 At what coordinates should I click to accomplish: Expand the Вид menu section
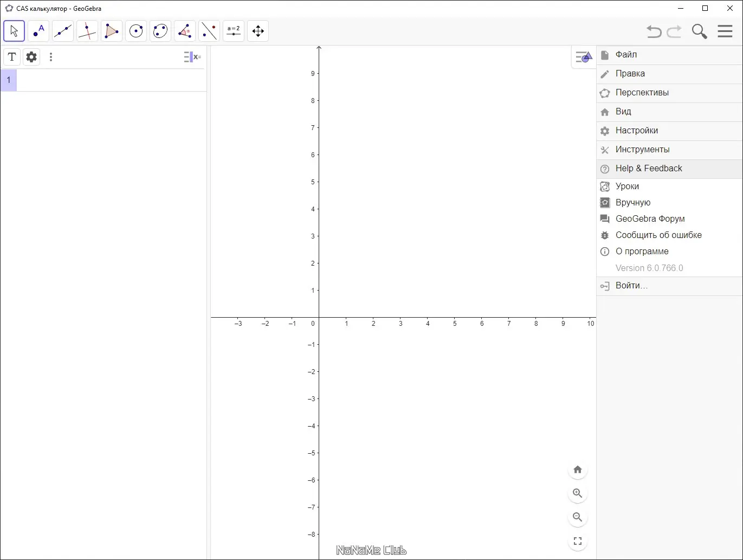click(670, 112)
